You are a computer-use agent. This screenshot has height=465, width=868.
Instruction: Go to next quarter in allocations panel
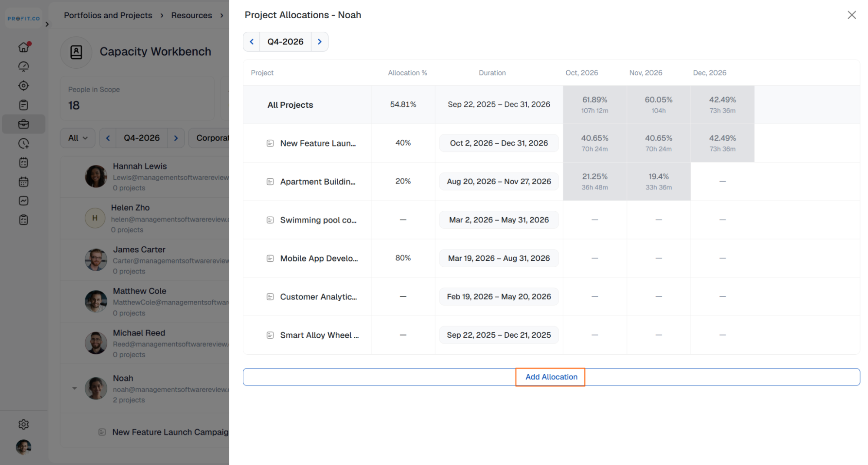[320, 42]
